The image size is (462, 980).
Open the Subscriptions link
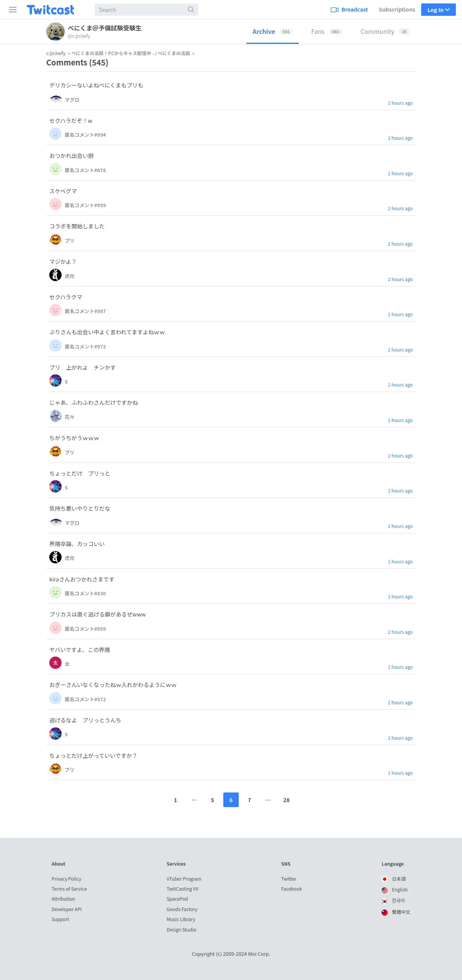point(397,10)
